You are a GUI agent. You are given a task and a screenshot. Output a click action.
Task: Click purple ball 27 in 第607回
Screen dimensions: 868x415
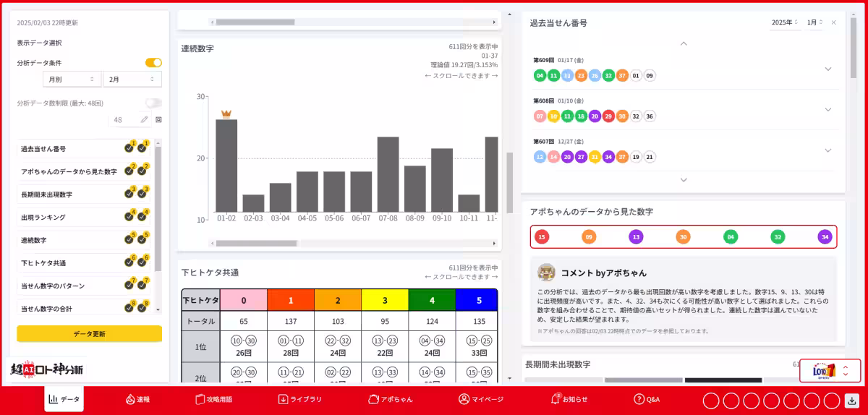coord(581,157)
